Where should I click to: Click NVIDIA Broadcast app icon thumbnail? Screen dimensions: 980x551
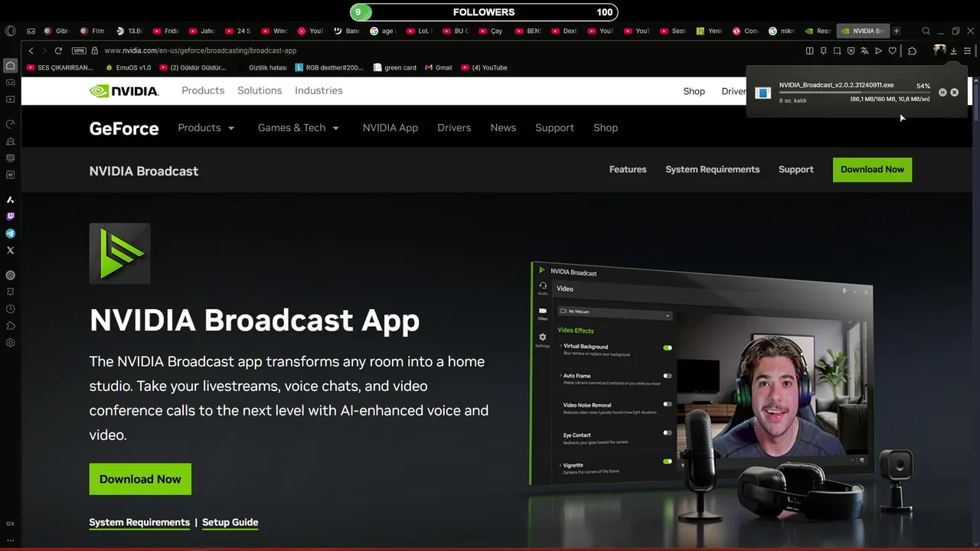(120, 253)
